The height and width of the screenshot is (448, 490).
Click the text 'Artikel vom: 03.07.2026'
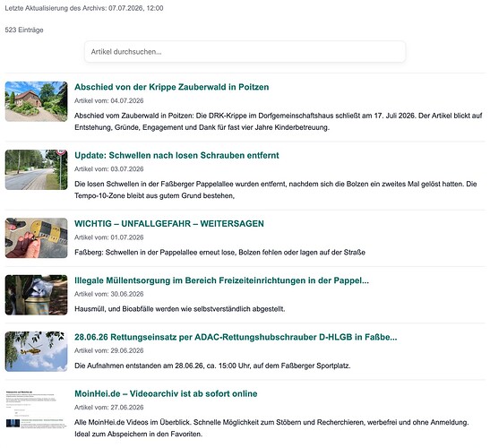point(109,169)
